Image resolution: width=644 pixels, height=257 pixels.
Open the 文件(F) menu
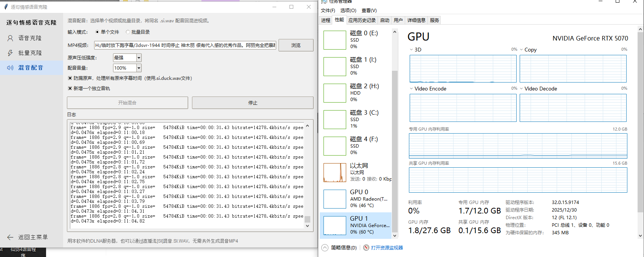click(x=328, y=11)
